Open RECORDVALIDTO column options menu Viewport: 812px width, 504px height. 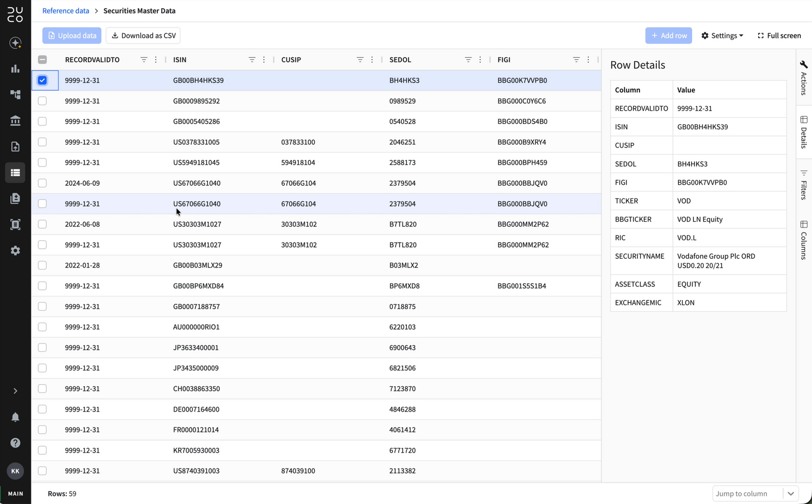156,59
